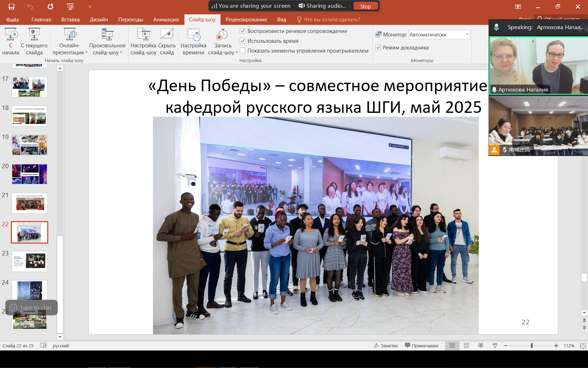Start slideshow from beginning icon
The image size is (588, 368).
point(11,35)
